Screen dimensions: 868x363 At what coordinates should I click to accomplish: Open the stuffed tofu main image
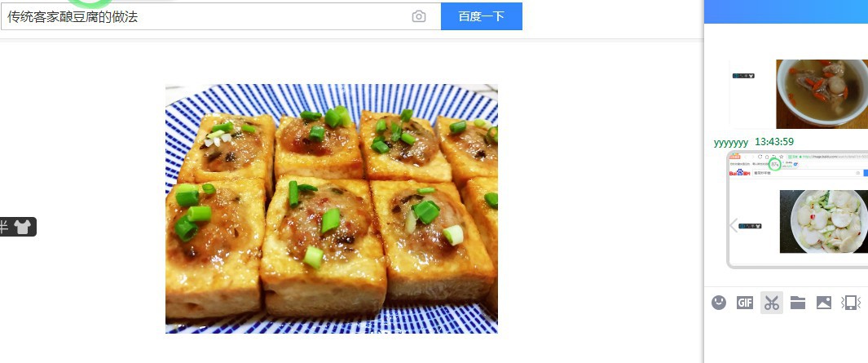[x=332, y=209]
